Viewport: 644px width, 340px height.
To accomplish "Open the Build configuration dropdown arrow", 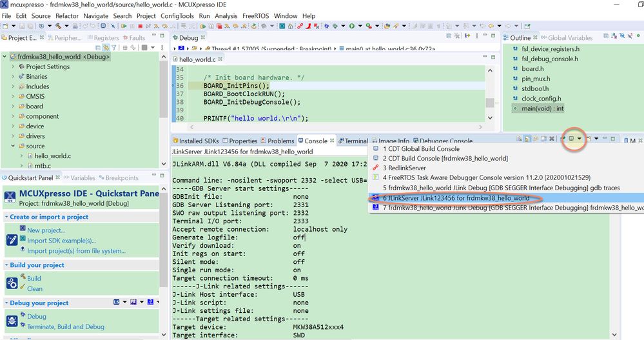I will [x=66, y=26].
